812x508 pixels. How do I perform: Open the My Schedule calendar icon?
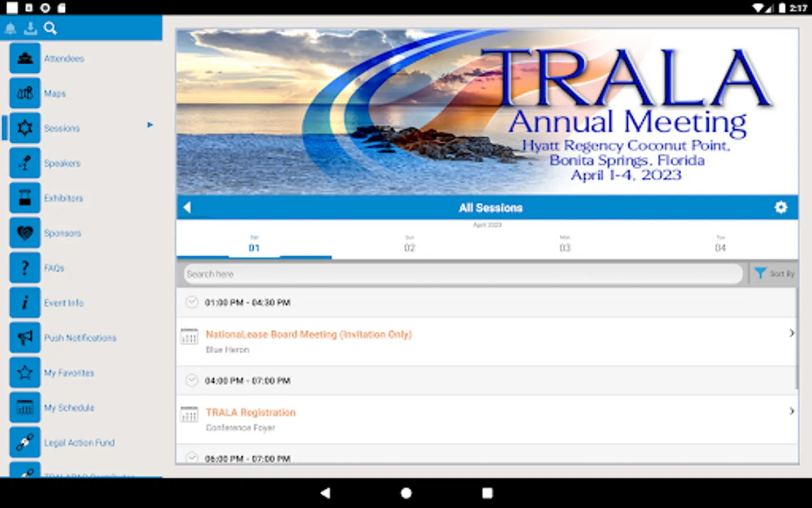point(25,408)
